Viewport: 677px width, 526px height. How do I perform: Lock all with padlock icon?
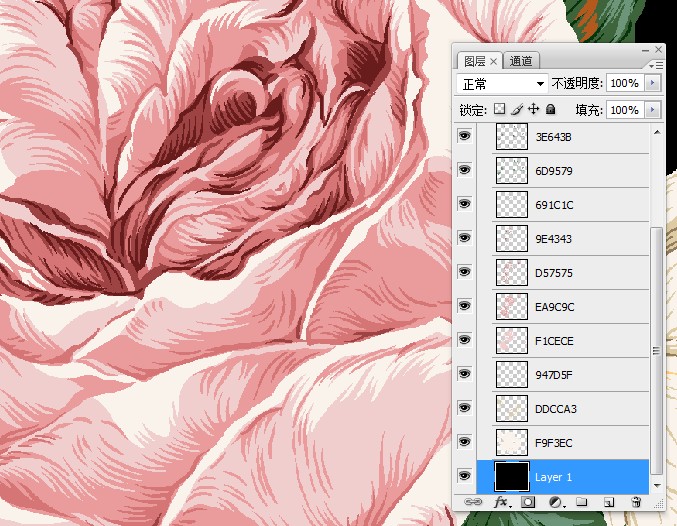pyautogui.click(x=550, y=109)
